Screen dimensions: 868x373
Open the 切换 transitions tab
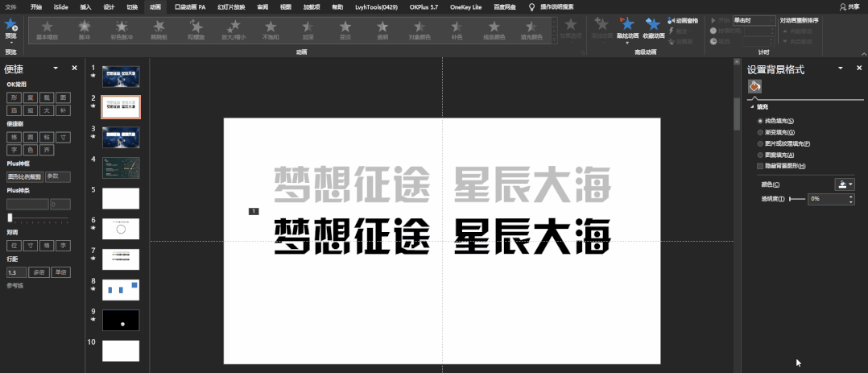click(x=132, y=7)
